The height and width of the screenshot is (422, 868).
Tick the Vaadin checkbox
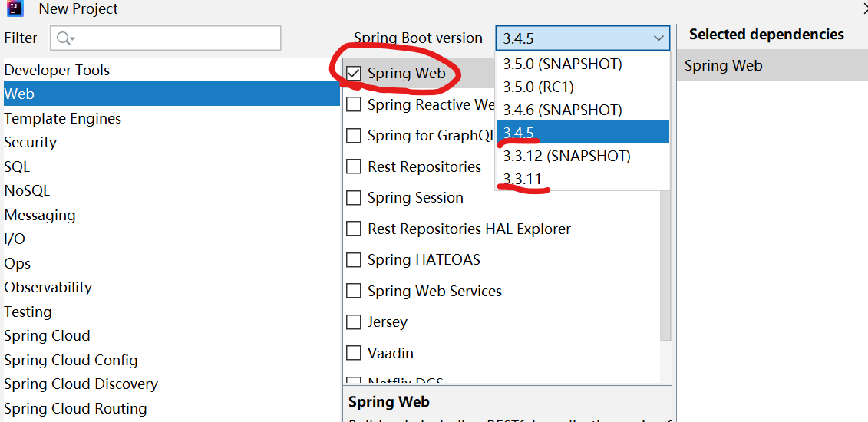[353, 353]
